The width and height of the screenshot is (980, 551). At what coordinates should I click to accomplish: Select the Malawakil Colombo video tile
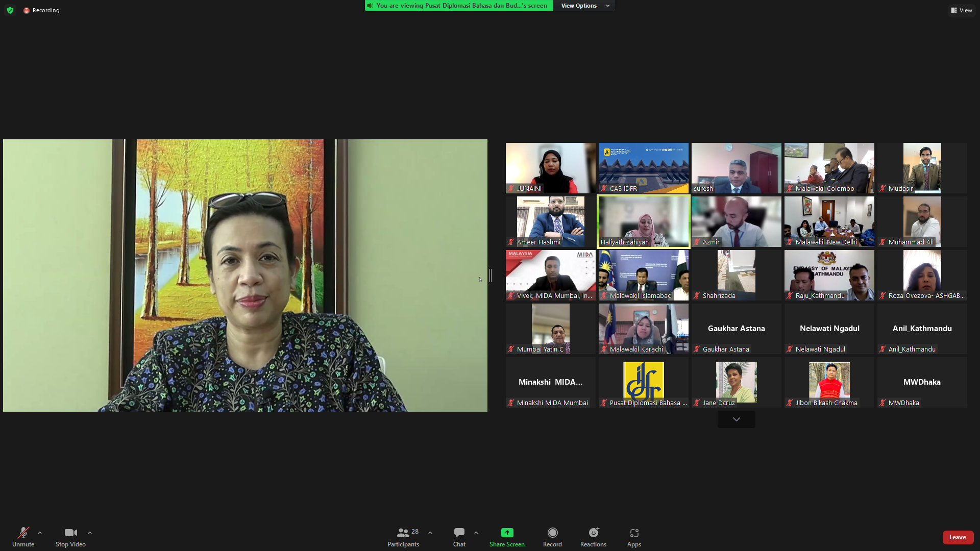tap(829, 168)
